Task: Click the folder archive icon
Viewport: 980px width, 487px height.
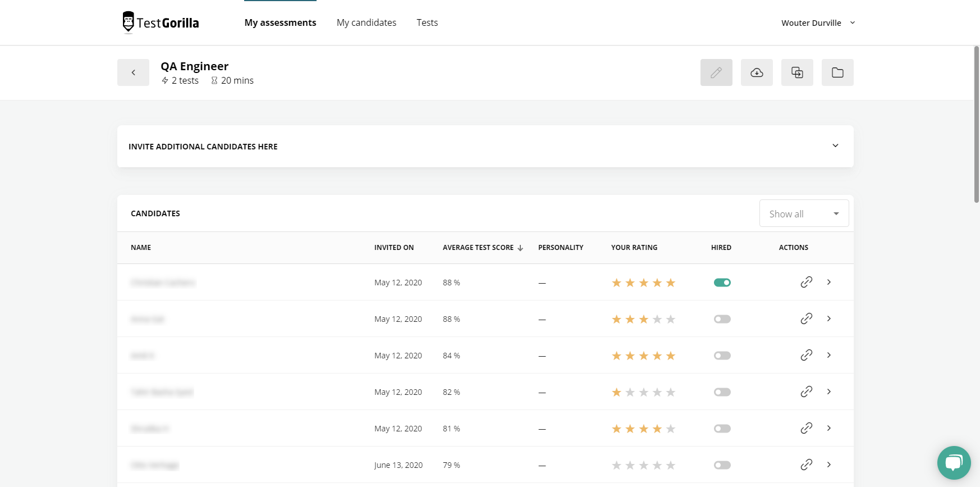Action: 837,72
